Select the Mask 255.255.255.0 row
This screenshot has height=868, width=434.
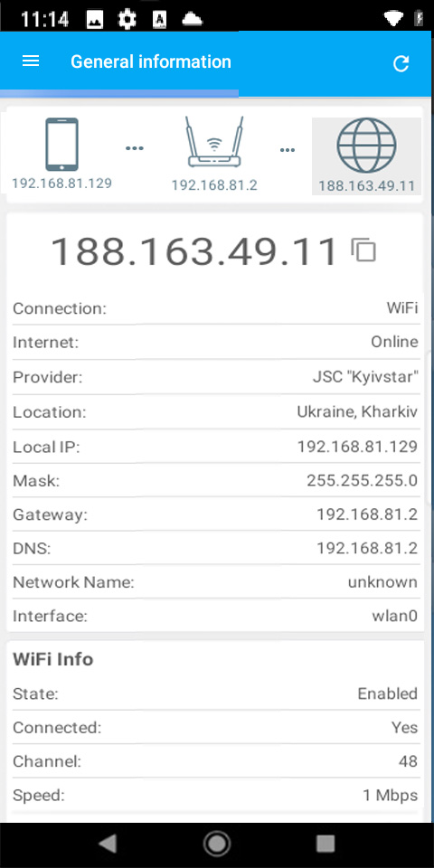coord(215,480)
